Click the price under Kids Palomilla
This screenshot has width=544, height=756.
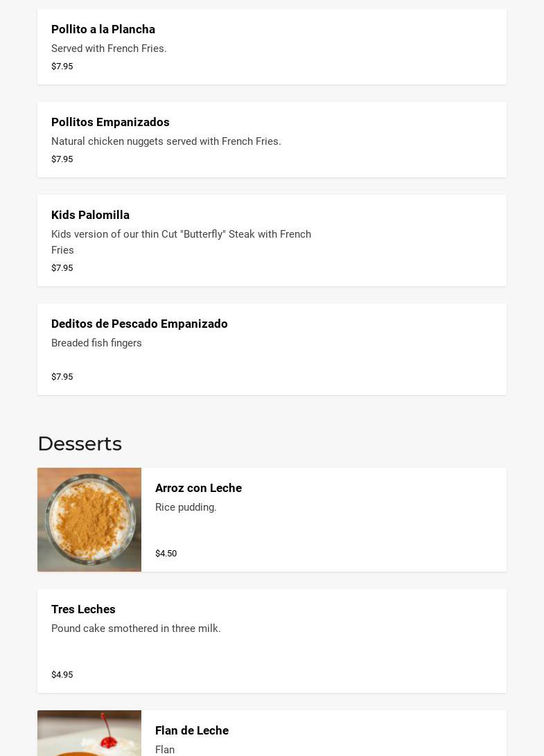click(62, 268)
